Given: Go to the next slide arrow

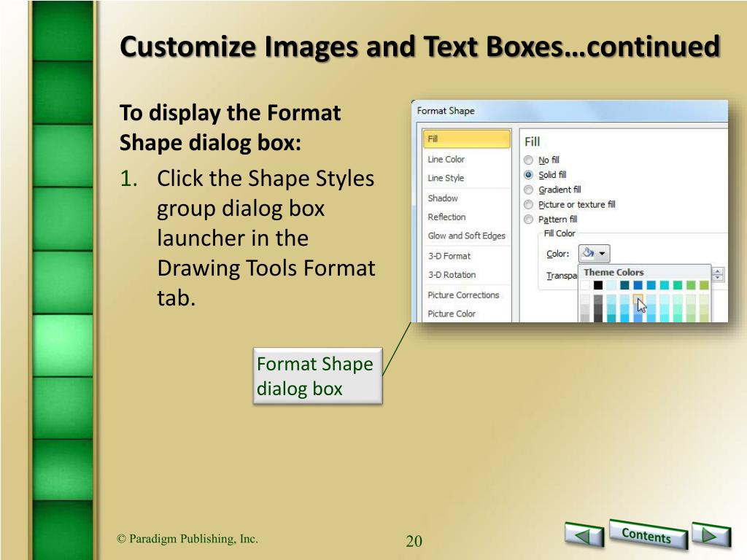Looking at the screenshot, I should point(711,534).
